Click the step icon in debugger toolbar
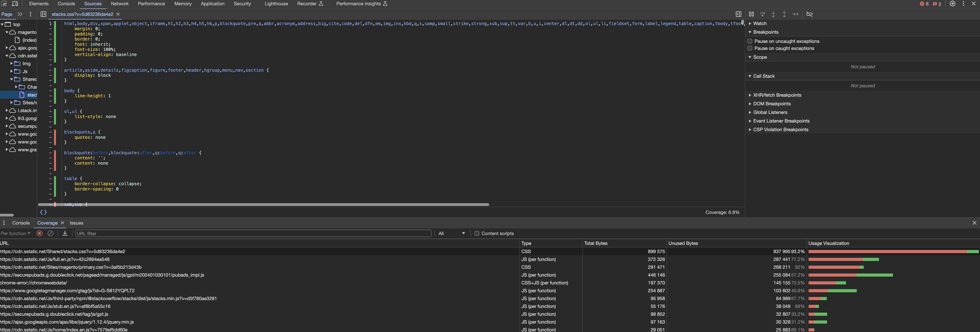Screen dimensions: 980x332 tap(795, 14)
